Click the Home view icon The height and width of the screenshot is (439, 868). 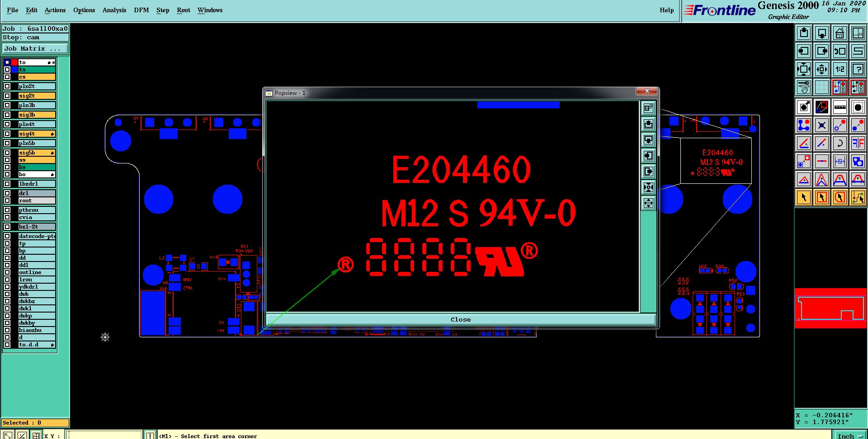click(840, 33)
